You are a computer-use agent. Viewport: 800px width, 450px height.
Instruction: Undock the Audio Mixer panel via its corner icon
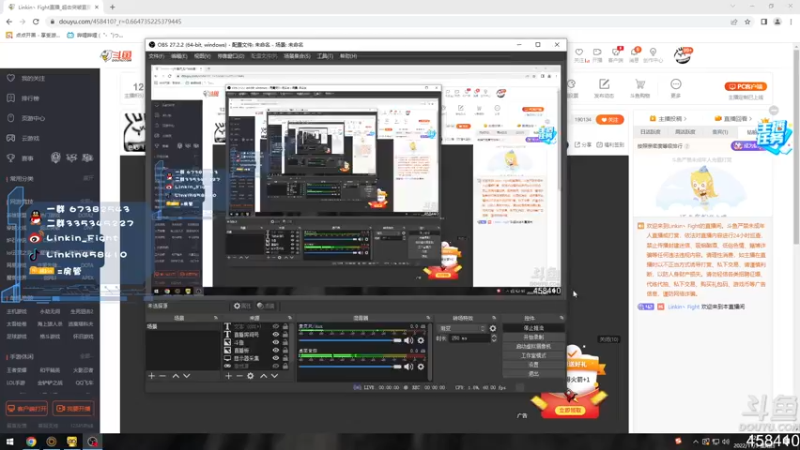[428, 318]
